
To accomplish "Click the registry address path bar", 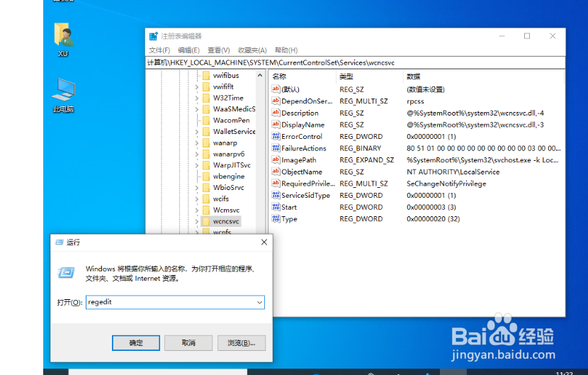I will [x=355, y=62].
